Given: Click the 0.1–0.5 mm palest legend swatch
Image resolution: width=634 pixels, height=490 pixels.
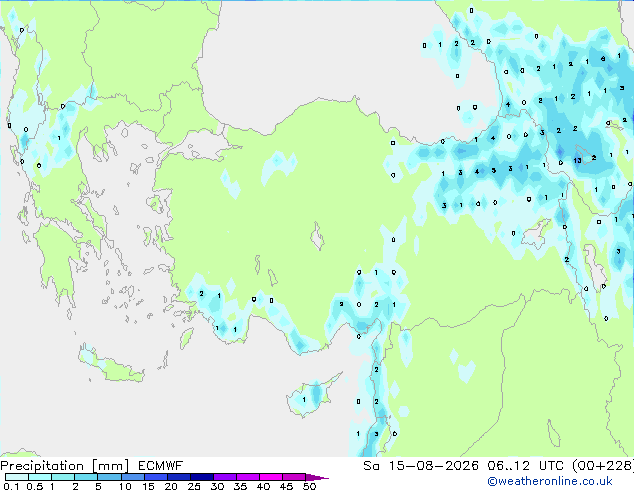Looking at the screenshot, I should tap(17, 477).
